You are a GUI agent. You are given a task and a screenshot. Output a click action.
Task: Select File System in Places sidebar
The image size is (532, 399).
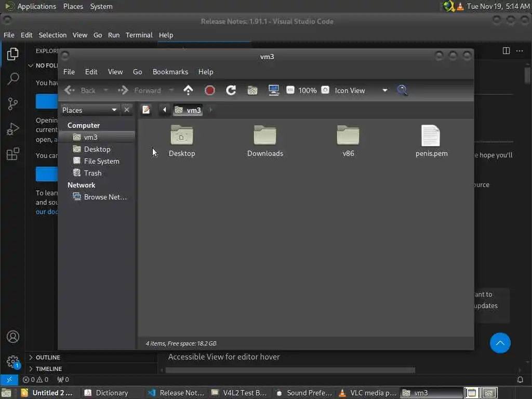[97, 161]
